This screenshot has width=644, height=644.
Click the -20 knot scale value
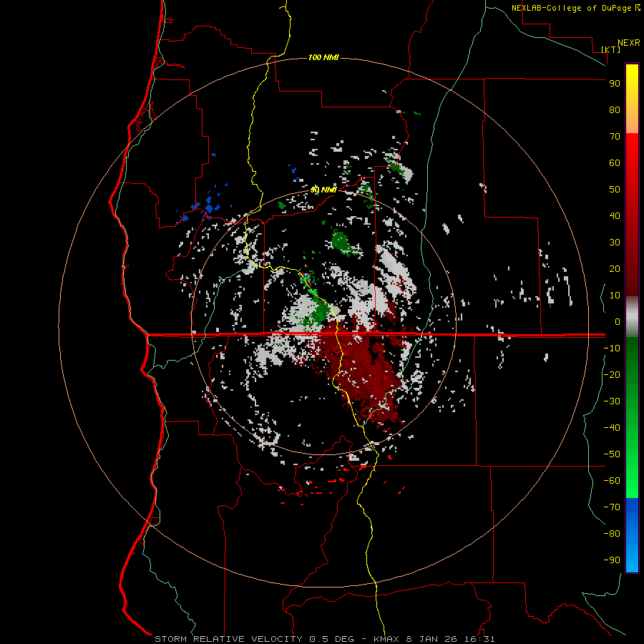[612, 374]
